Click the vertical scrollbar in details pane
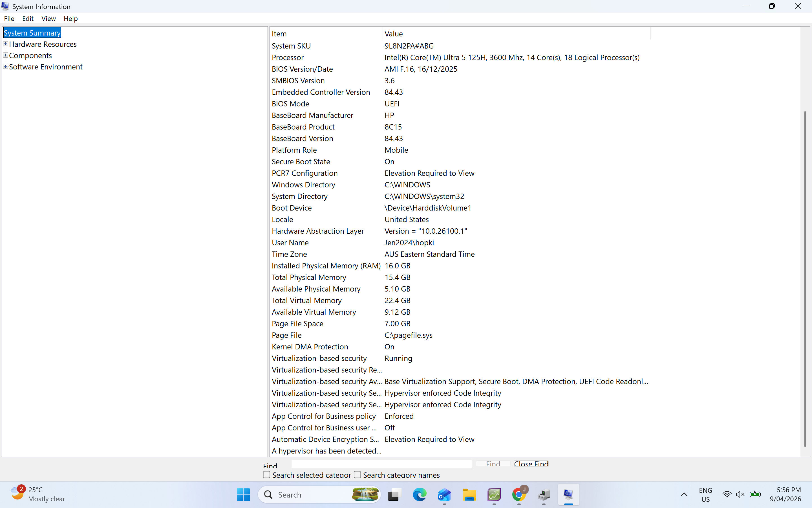The image size is (812, 508). (805, 279)
